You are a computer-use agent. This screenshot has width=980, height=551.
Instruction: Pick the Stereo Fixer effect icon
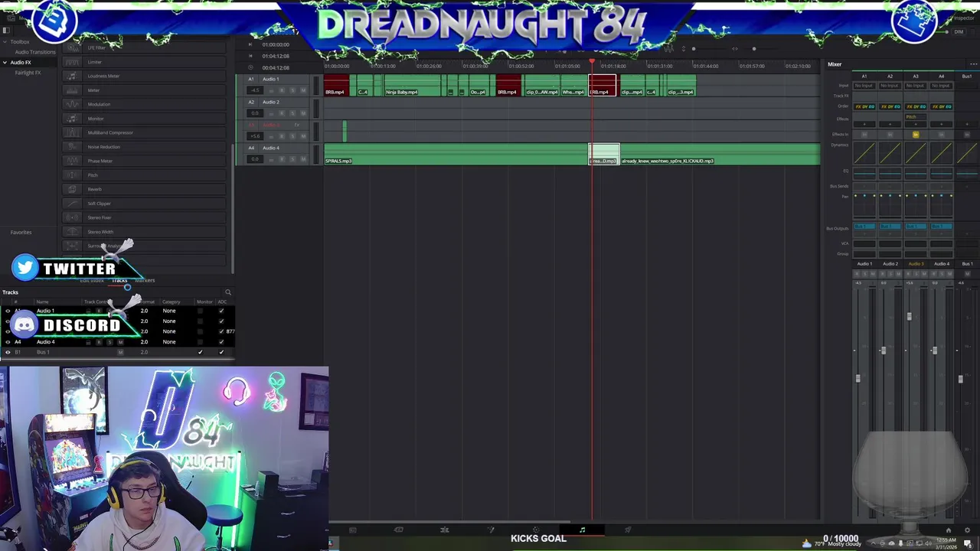tap(72, 217)
